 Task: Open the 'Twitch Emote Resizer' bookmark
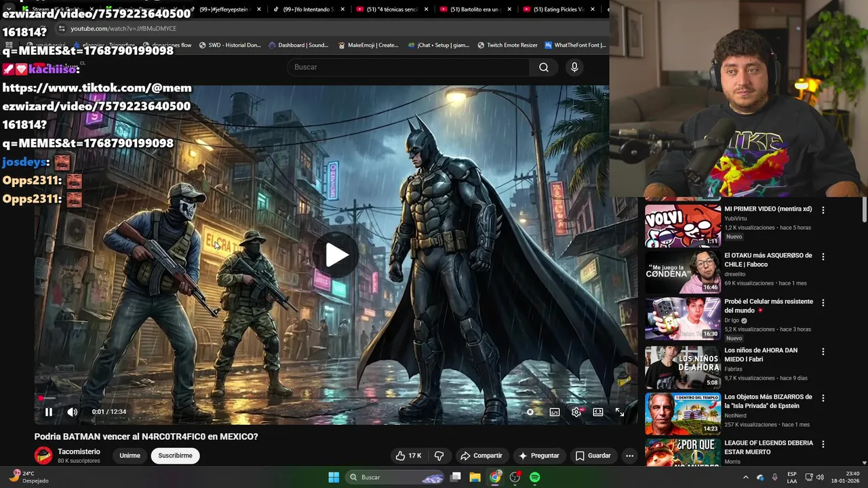point(507,45)
